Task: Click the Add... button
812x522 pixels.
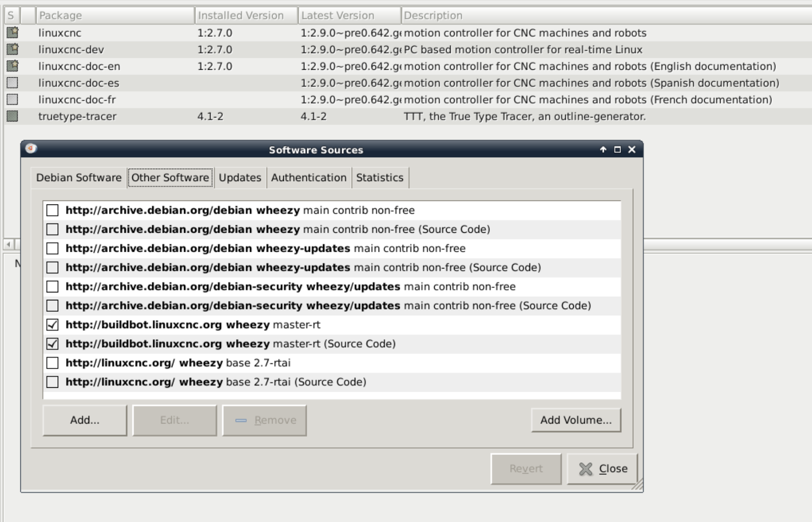Action: click(85, 420)
